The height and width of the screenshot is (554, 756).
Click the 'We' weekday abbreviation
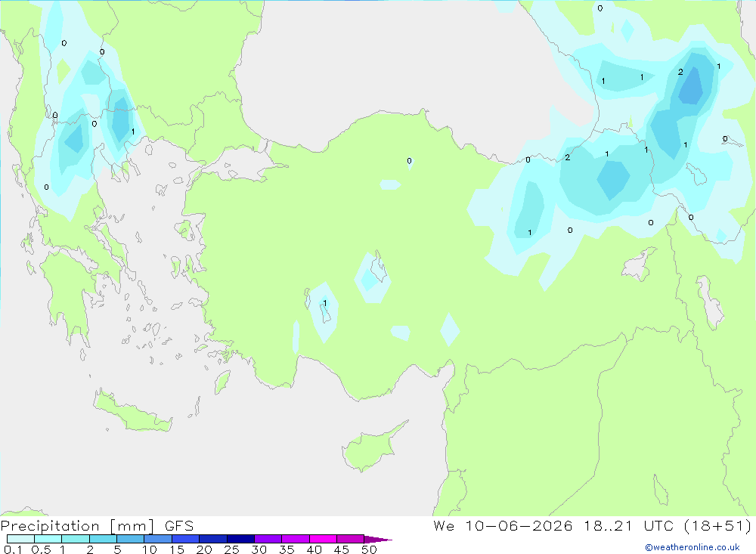pyautogui.click(x=444, y=525)
